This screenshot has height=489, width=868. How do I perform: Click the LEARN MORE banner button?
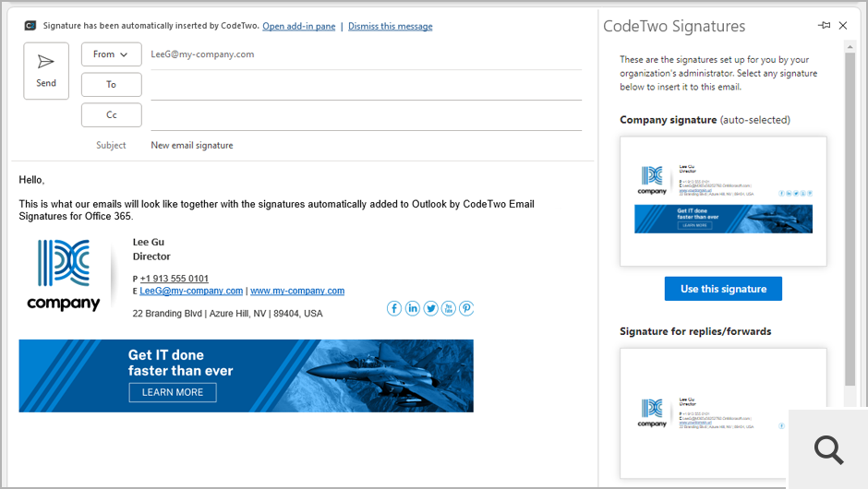[173, 392]
